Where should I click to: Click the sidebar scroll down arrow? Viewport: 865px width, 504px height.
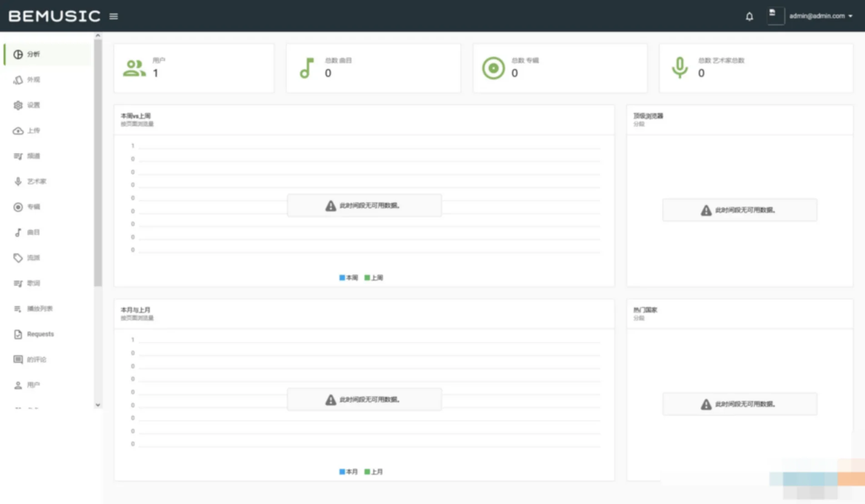click(98, 405)
